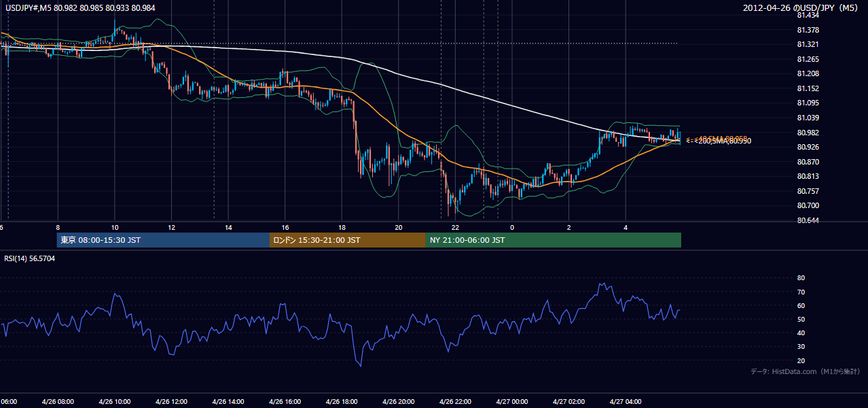Click the RSI axis level 50 label

tap(801, 320)
